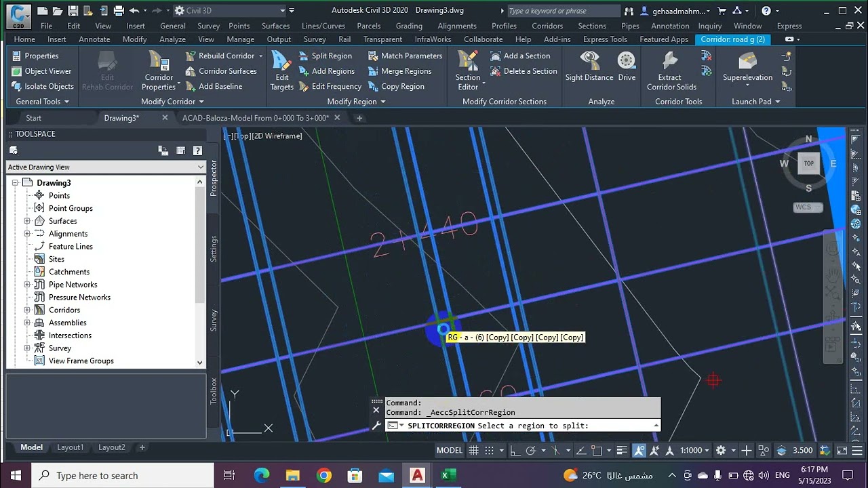Toggle drawing grid display in status bar
This screenshot has width=868, height=488.
(x=473, y=450)
